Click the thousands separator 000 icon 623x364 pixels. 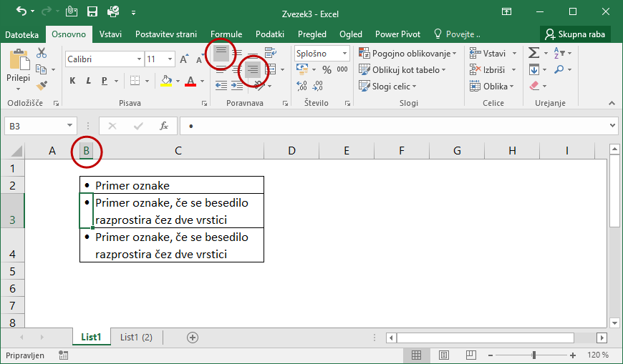click(342, 69)
